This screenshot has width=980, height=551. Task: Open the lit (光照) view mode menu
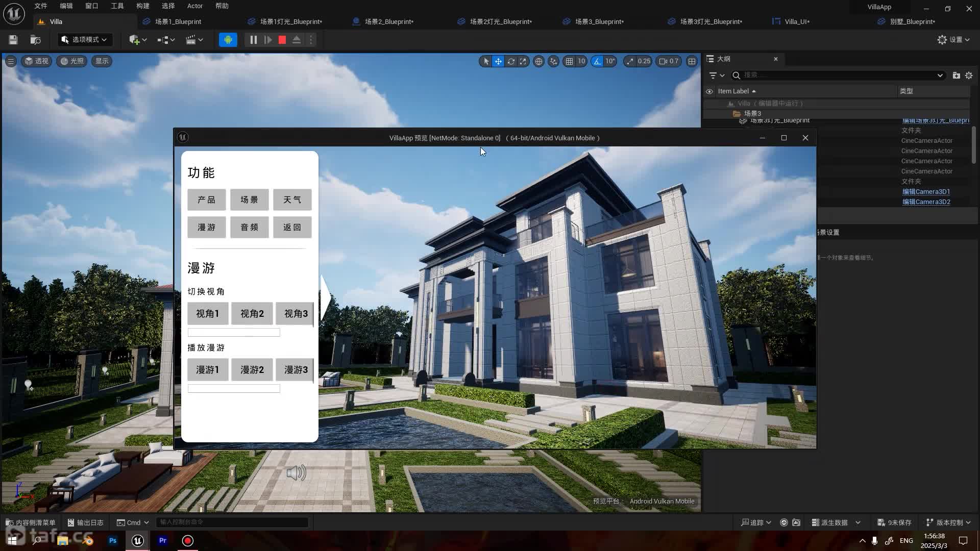71,61
